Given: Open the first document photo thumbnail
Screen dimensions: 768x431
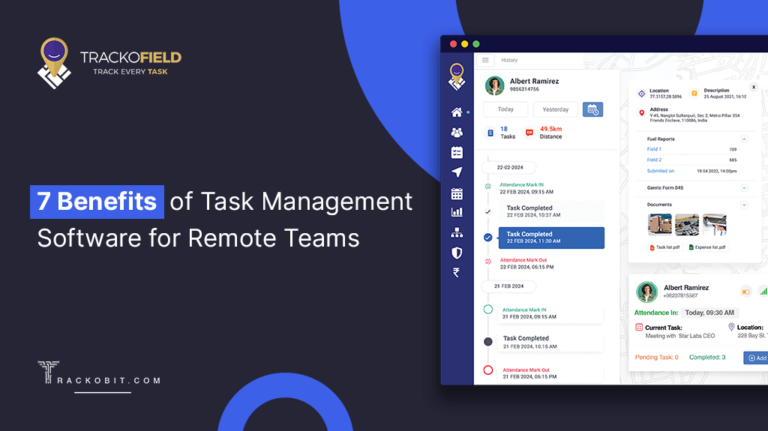Looking at the screenshot, I should point(660,224).
